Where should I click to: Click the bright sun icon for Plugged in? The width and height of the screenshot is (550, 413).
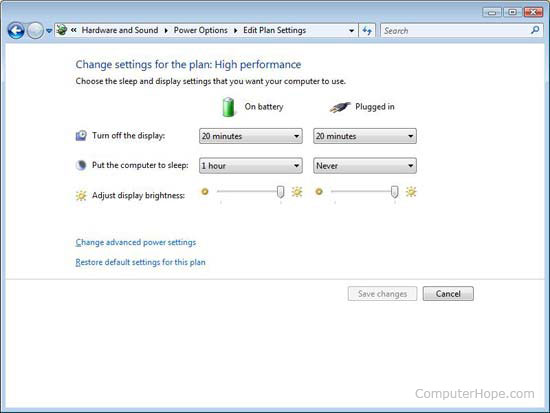coord(411,192)
